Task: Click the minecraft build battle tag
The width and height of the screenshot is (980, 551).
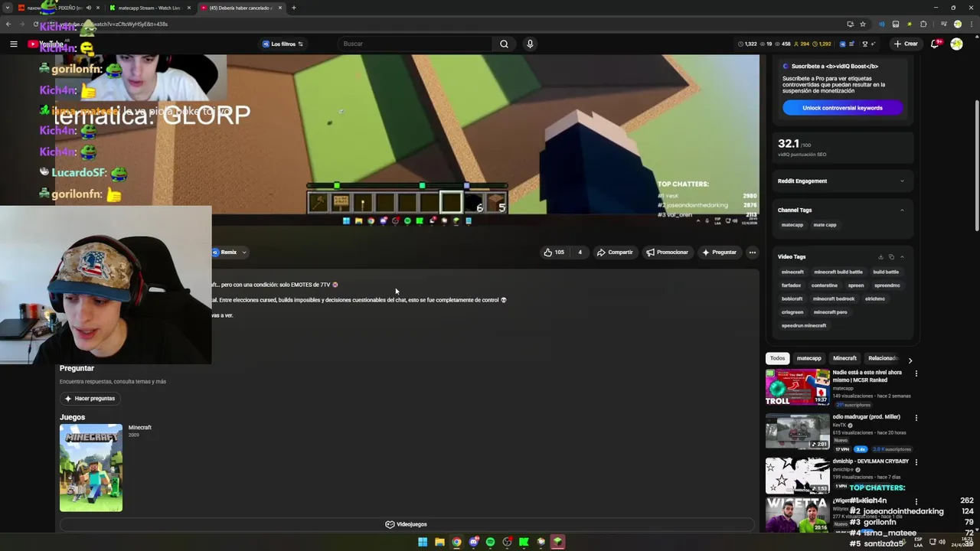Action: coord(838,272)
